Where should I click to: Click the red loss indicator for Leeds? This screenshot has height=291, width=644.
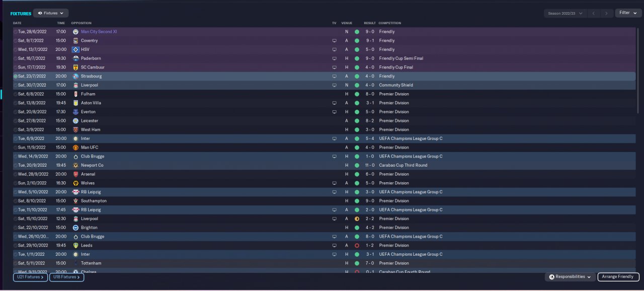tap(357, 246)
